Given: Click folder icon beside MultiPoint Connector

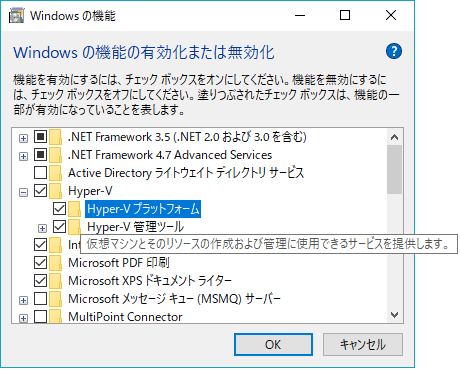Looking at the screenshot, I should click(55, 316).
